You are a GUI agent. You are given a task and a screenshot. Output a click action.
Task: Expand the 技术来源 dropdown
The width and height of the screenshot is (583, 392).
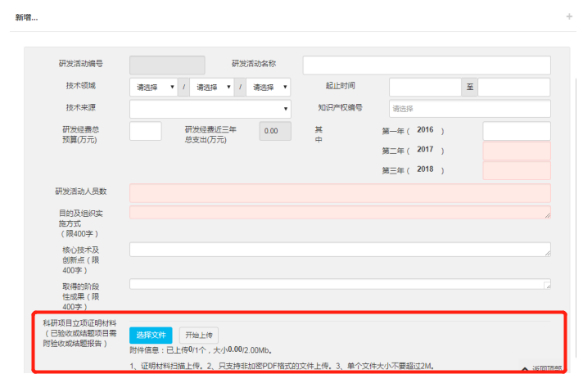pyautogui.click(x=210, y=109)
